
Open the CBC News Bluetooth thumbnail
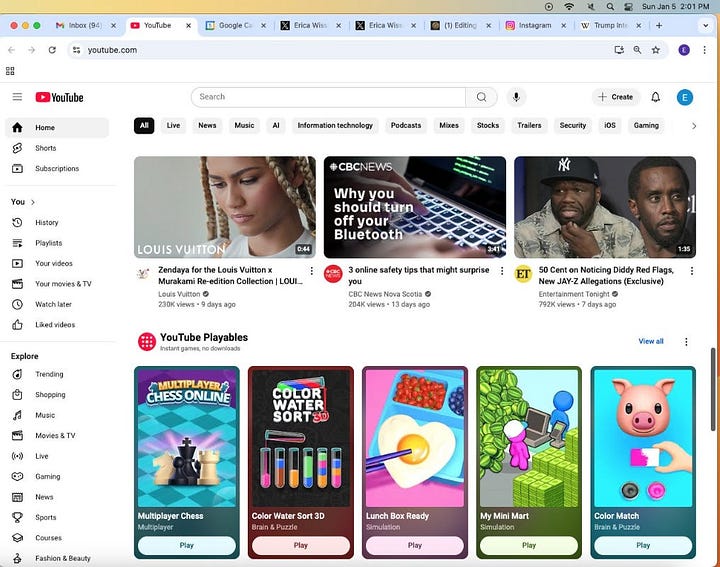coord(415,207)
